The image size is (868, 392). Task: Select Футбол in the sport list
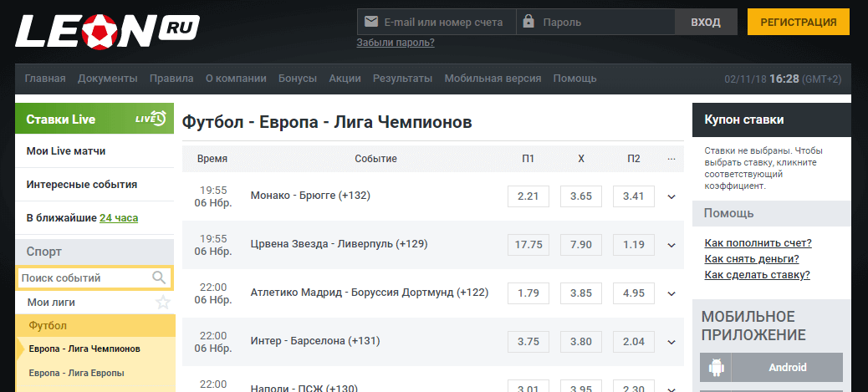(x=95, y=326)
